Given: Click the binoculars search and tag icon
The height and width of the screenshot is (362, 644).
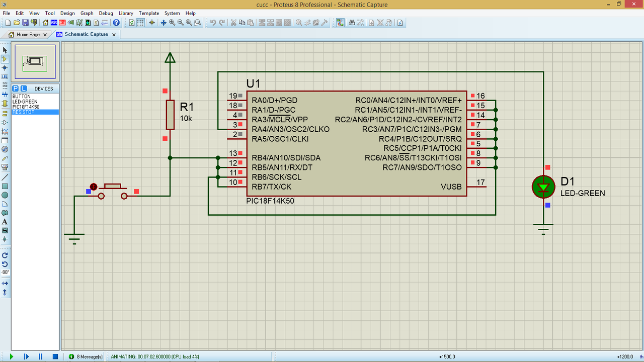Looking at the screenshot, I should pyautogui.click(x=352, y=23).
